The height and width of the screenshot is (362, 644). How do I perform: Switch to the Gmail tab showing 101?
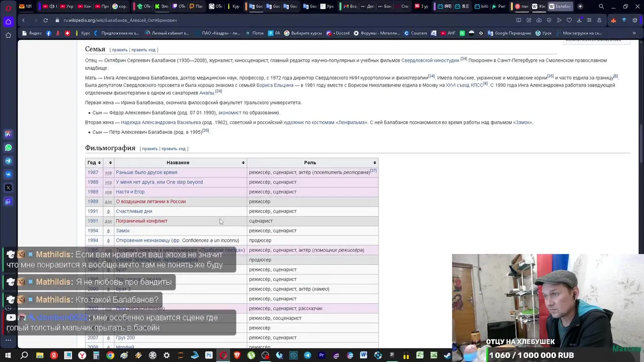pyautogui.click(x=26, y=7)
